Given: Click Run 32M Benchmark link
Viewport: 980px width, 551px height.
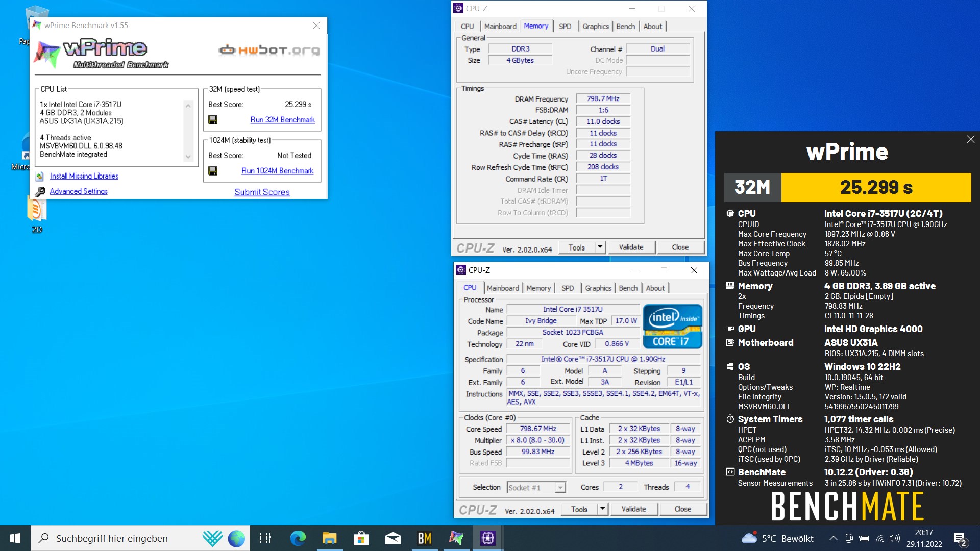Looking at the screenshot, I should [282, 120].
